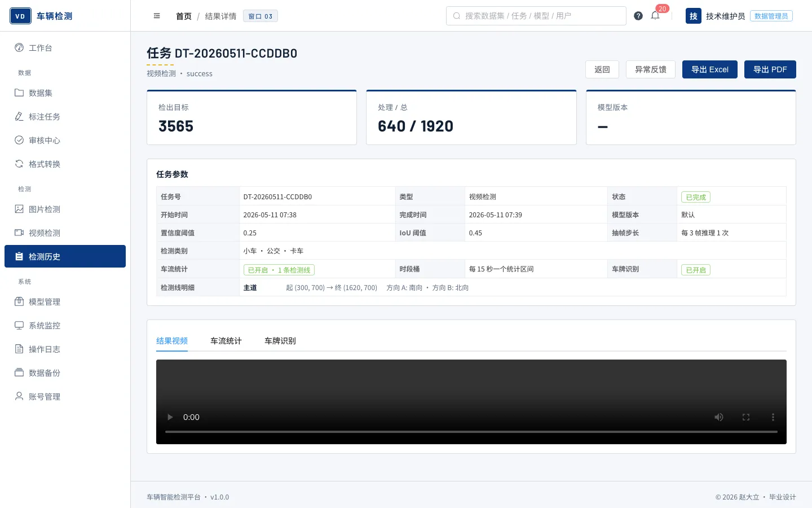Go to 首页 breadcrumb link
The height and width of the screenshot is (508, 812).
[x=184, y=16]
